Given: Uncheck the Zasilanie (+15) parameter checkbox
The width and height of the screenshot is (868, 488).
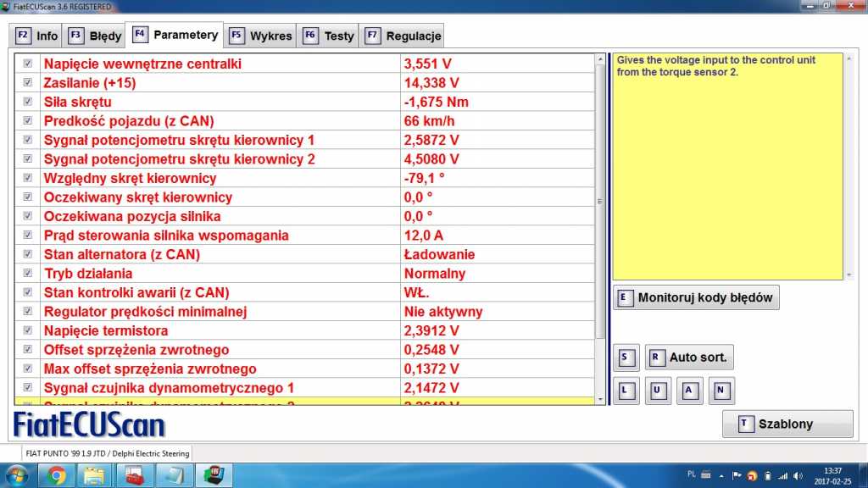Looking at the screenshot, I should (28, 83).
